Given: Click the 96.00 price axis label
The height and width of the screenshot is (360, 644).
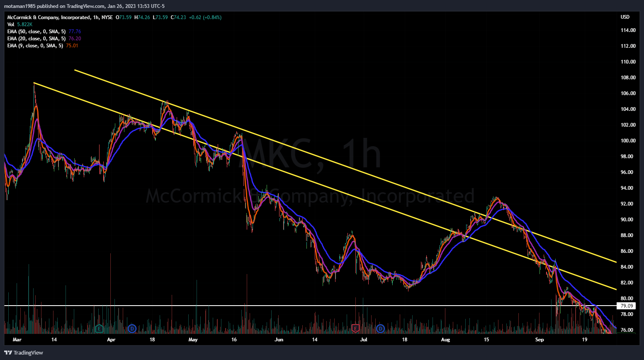Looking at the screenshot, I should pos(627,172).
